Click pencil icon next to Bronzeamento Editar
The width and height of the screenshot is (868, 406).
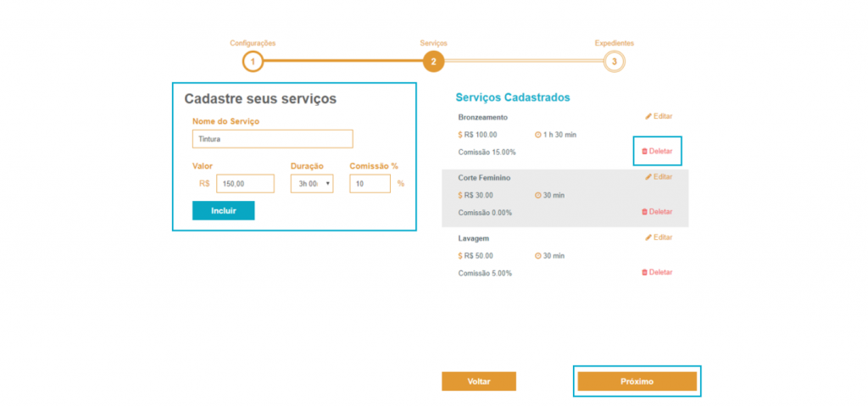pos(648,116)
